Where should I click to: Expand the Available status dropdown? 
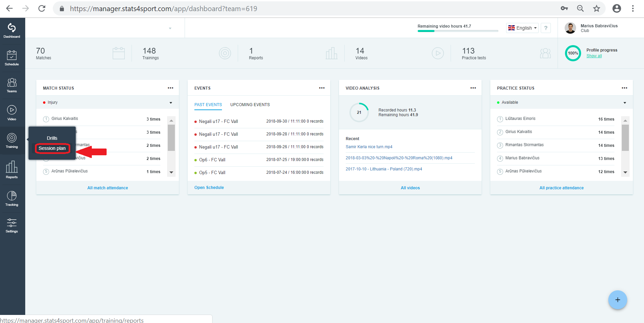point(562,102)
